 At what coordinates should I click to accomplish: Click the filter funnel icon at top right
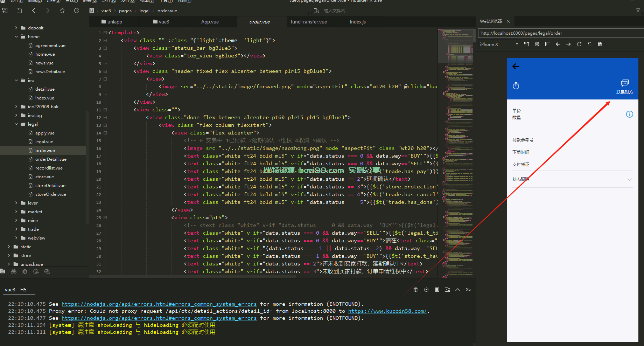[638, 11]
